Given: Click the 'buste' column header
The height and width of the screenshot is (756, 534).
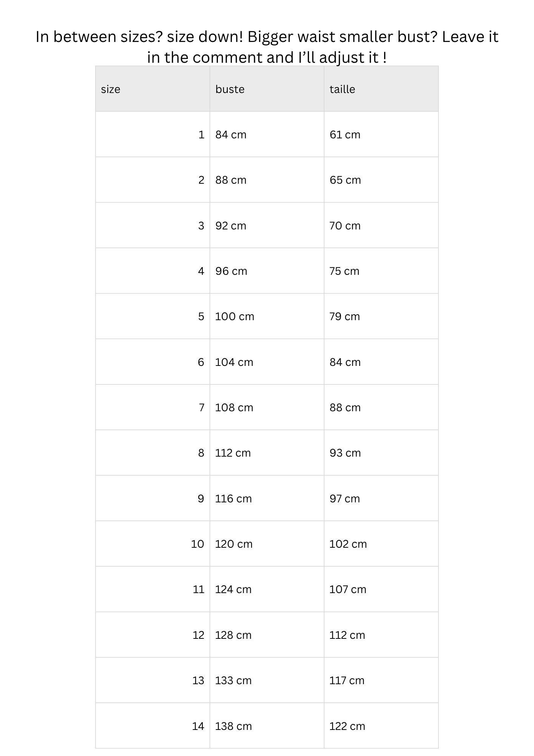Looking at the screenshot, I should [267, 89].
